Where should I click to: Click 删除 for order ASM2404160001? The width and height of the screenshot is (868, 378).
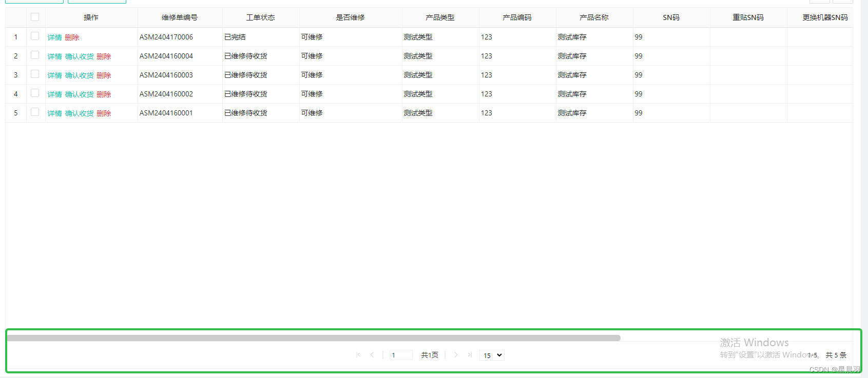[104, 113]
